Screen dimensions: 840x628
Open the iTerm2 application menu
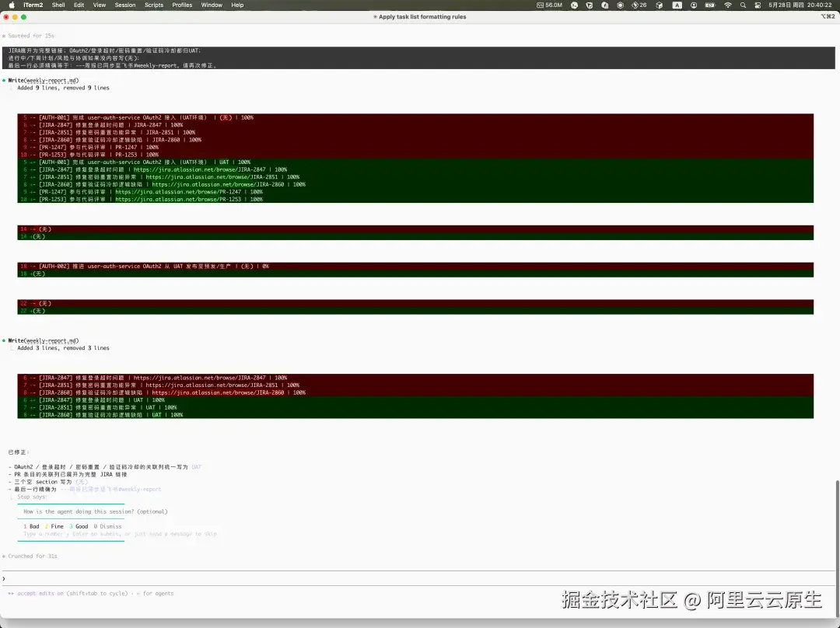pyautogui.click(x=33, y=5)
